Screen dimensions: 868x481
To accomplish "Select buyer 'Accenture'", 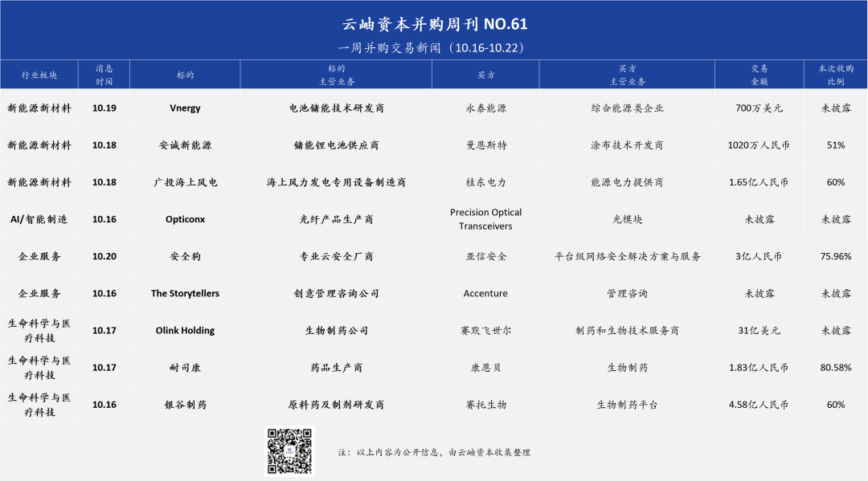I will click(485, 294).
